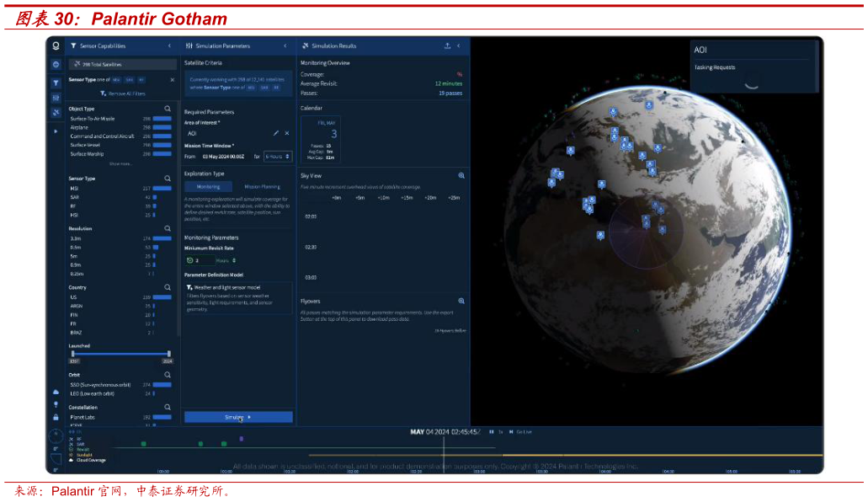Viewport: 868px width, 502px height.
Task: Click the Cloud Coverage legend entry
Action: [x=88, y=461]
